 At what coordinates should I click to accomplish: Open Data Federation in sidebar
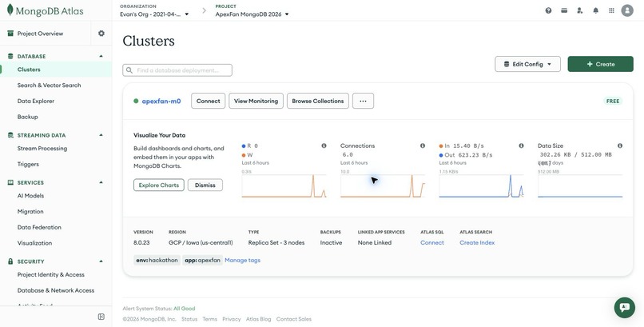tap(39, 227)
